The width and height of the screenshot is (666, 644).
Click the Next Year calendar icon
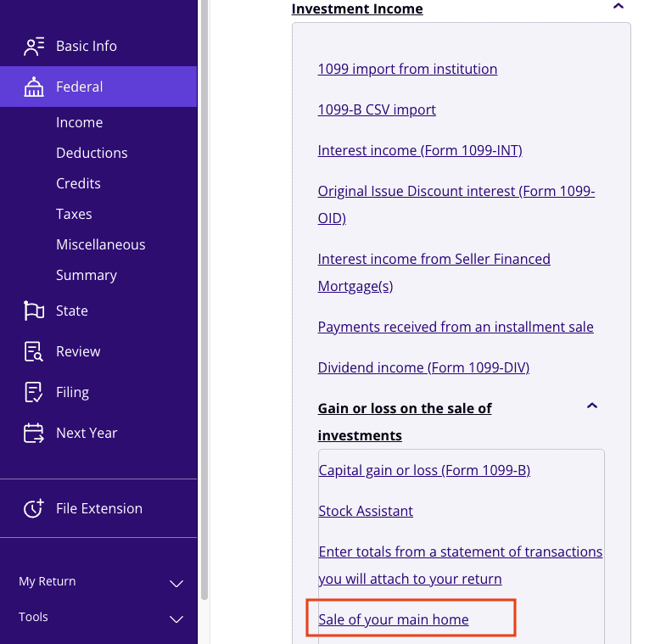coord(34,433)
